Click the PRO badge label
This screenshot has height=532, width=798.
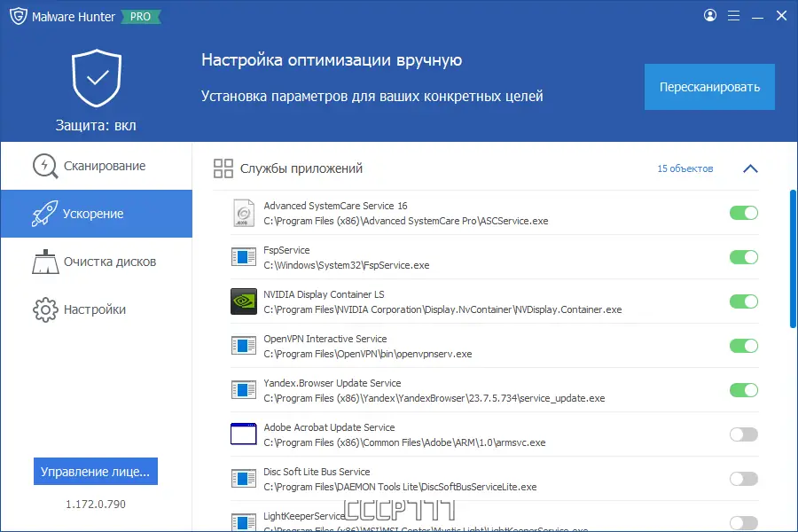[x=140, y=16]
